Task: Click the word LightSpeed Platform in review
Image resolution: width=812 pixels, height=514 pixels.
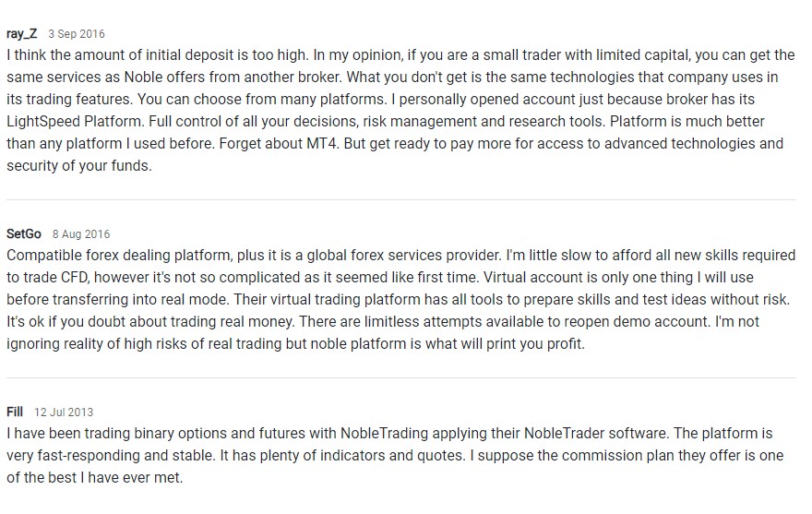Action: pos(74,121)
